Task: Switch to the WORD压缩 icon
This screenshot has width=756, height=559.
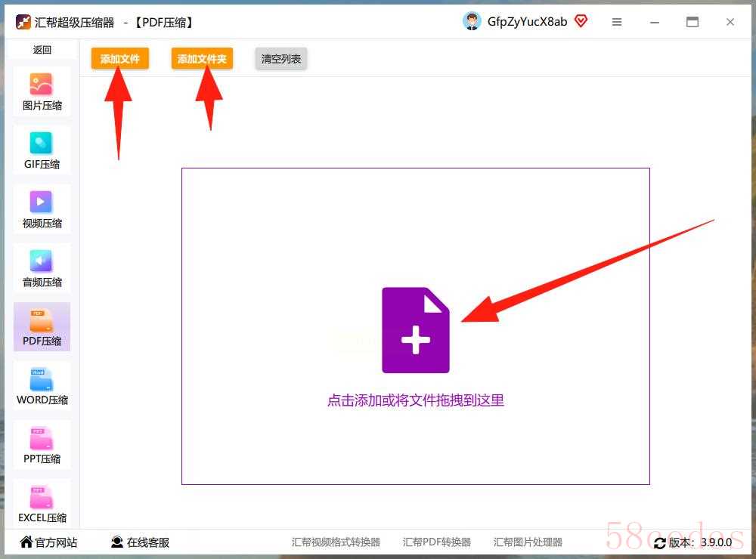Action: pyautogui.click(x=42, y=379)
